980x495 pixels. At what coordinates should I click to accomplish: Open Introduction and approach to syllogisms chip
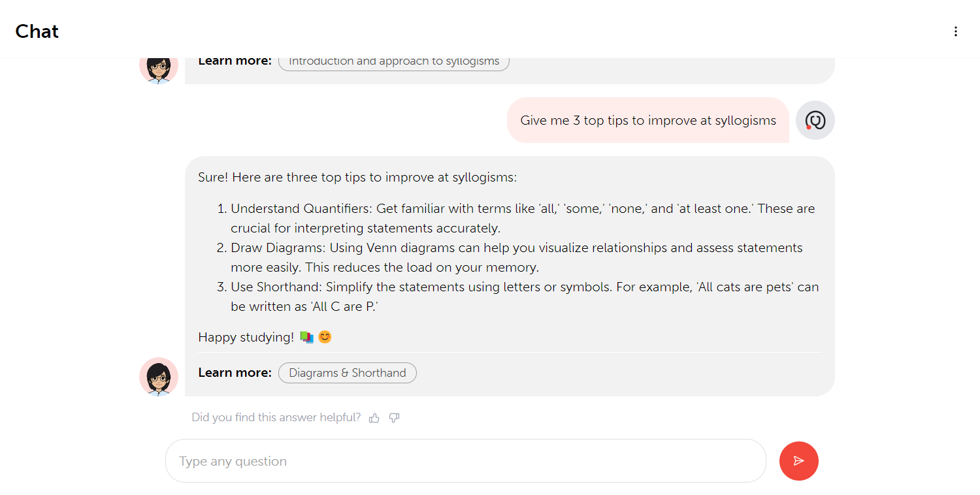pyautogui.click(x=394, y=61)
